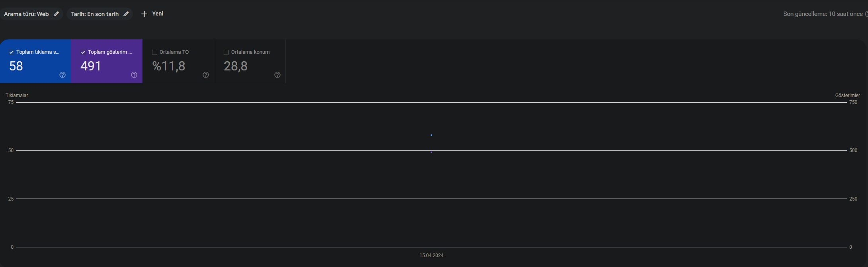Enable the Ortalama TO checkbox
The image size is (868, 267).
coord(155,52)
